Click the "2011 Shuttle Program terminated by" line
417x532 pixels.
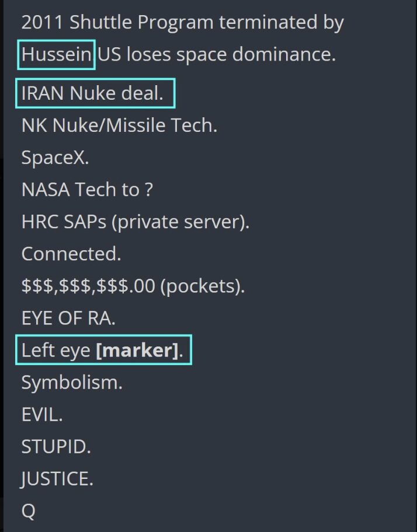click(182, 23)
